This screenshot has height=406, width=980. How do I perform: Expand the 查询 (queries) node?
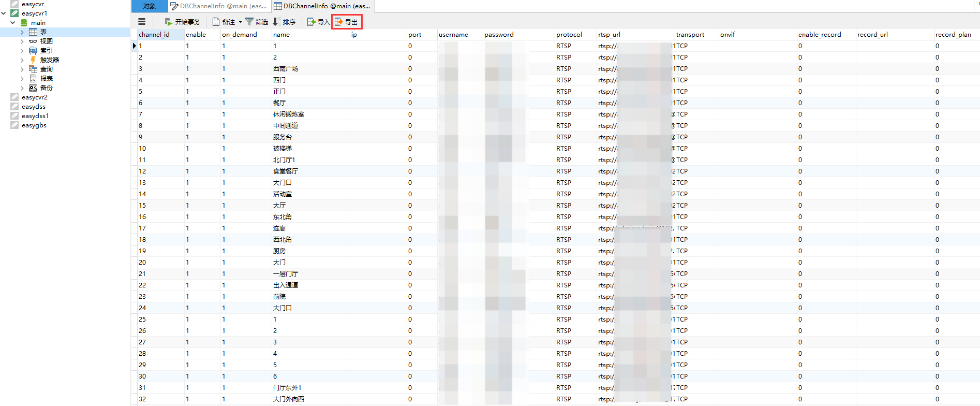(x=22, y=69)
